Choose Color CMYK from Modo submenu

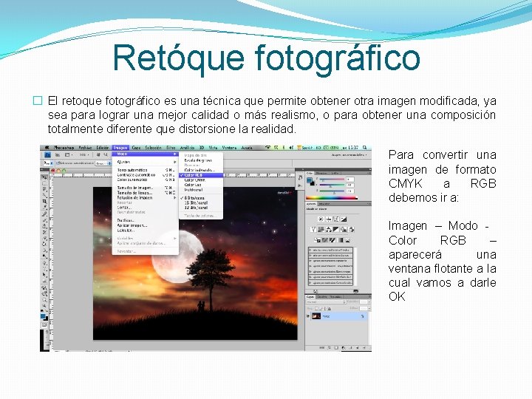[x=201, y=180]
